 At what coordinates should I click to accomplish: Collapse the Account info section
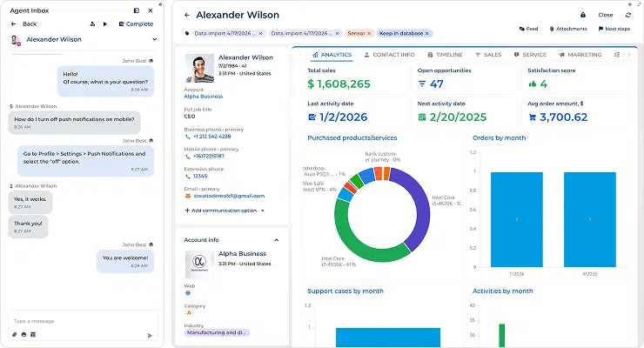tap(277, 240)
